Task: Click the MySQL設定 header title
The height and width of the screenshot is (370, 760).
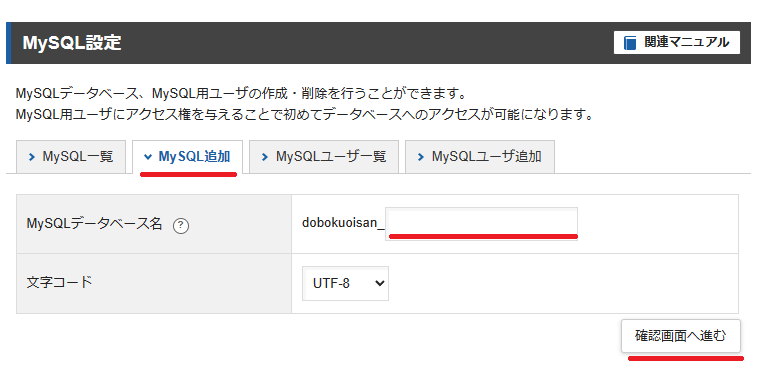Action: click(72, 43)
